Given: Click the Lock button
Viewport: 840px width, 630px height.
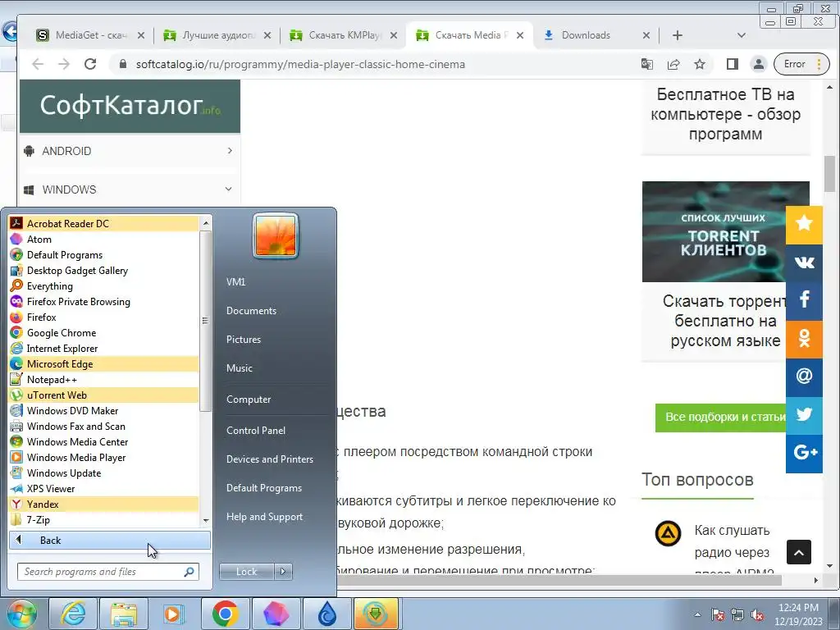Looking at the screenshot, I should tap(246, 572).
